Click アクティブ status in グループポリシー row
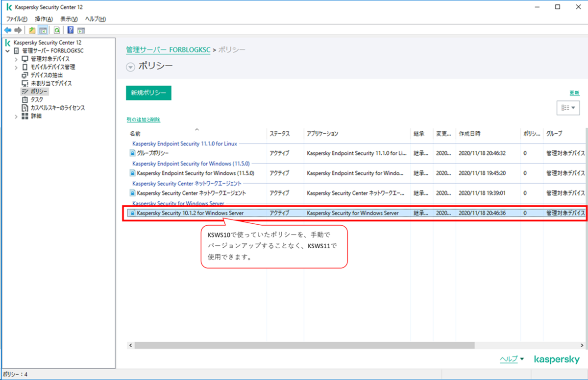The width and height of the screenshot is (588, 380). tap(279, 153)
